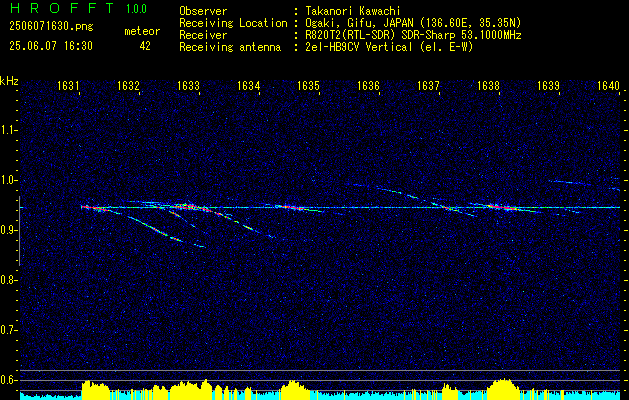Select the location text Ogaki, Gifu, JAPAN

pyautogui.click(x=359, y=23)
